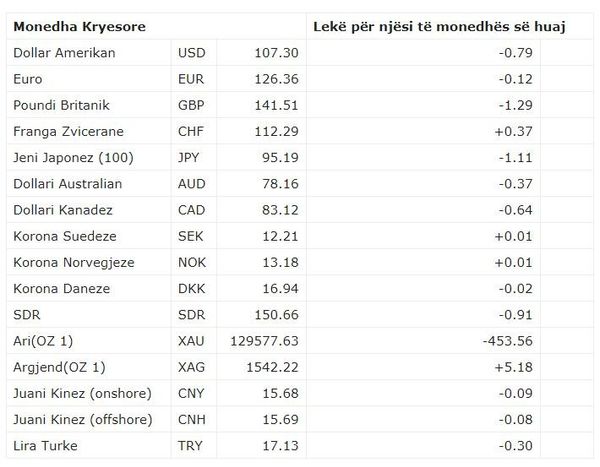The width and height of the screenshot is (600, 467).
Task: Click the Dollari Kanadez change value -0.64
Action: [x=515, y=210]
